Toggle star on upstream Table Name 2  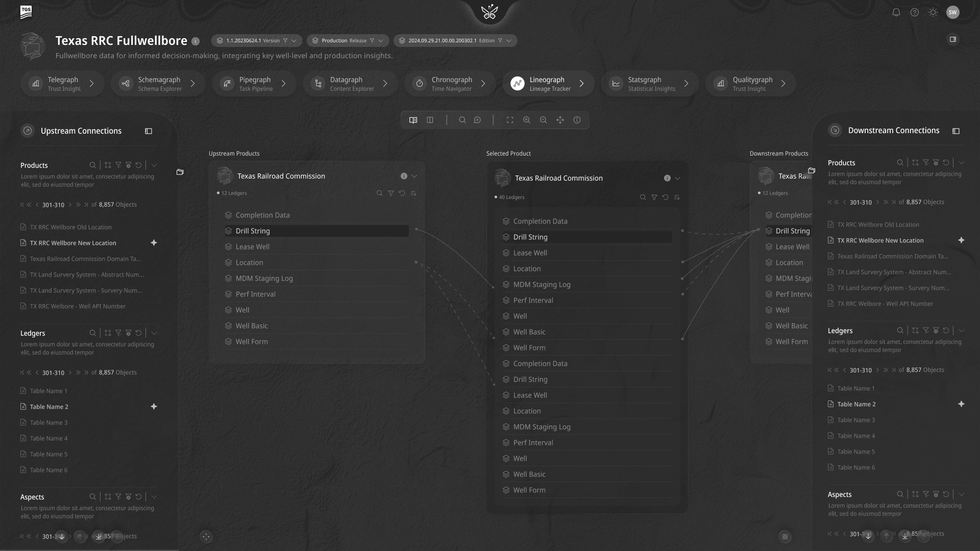point(154,407)
